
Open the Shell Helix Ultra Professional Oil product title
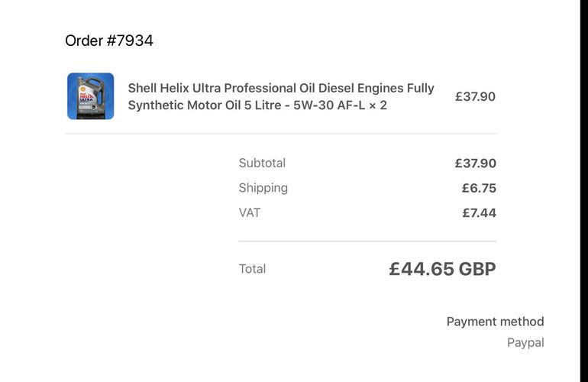point(281,96)
